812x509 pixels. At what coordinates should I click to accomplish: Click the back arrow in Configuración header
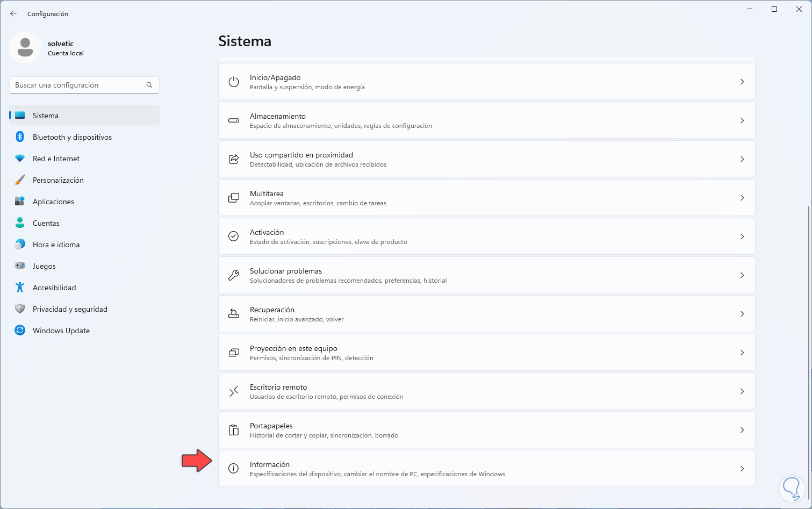click(13, 13)
